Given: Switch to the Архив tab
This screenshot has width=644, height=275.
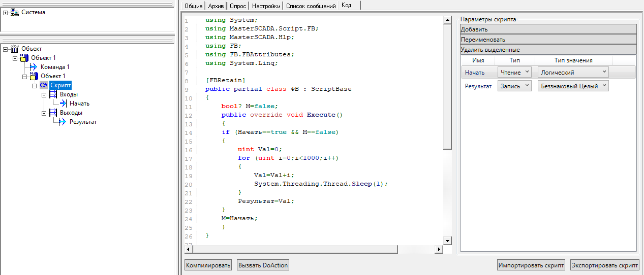Looking at the screenshot, I should [x=215, y=6].
